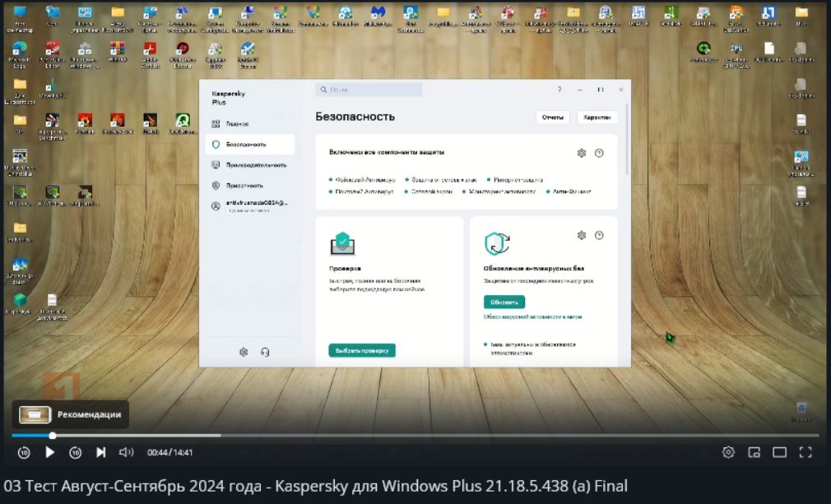Open the Отчеты reports button
The height and width of the screenshot is (504, 831).
[552, 117]
